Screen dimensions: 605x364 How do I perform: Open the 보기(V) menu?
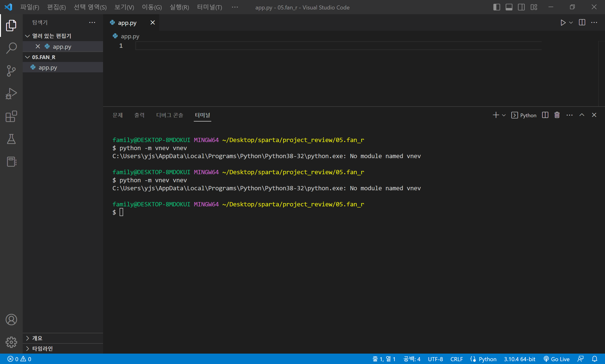(124, 7)
